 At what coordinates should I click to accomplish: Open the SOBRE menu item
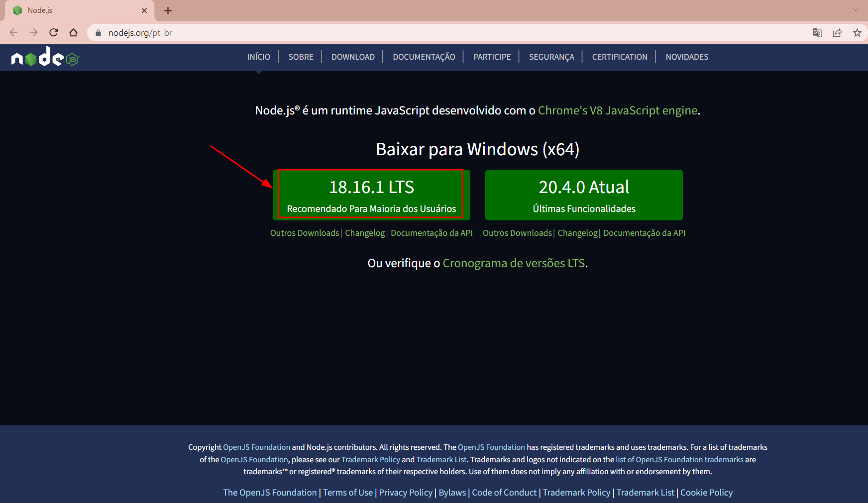[x=301, y=57]
